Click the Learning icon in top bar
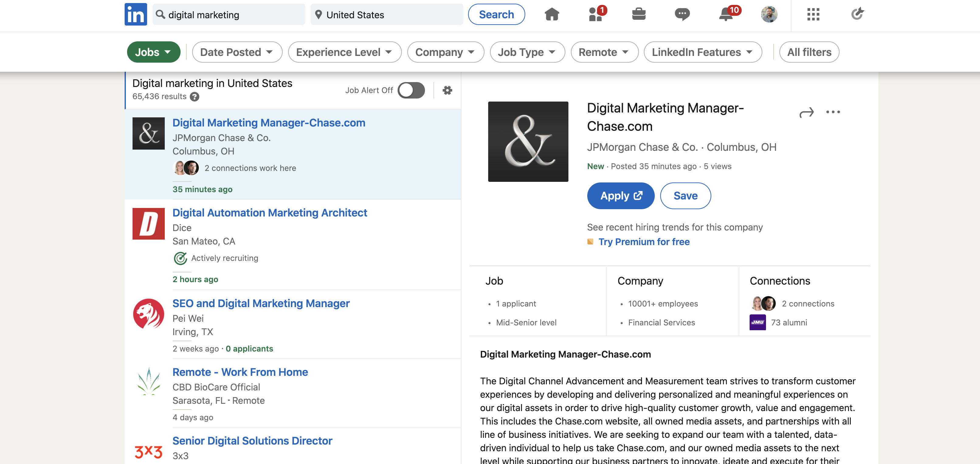Image resolution: width=980 pixels, height=464 pixels. tap(857, 14)
